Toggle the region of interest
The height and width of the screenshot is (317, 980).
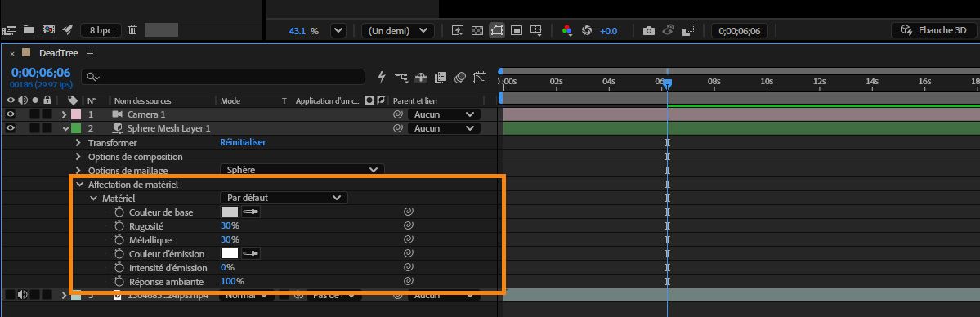[x=517, y=30]
